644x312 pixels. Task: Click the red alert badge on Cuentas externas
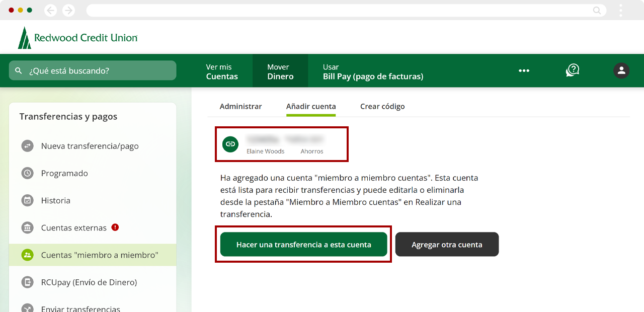pos(115,227)
